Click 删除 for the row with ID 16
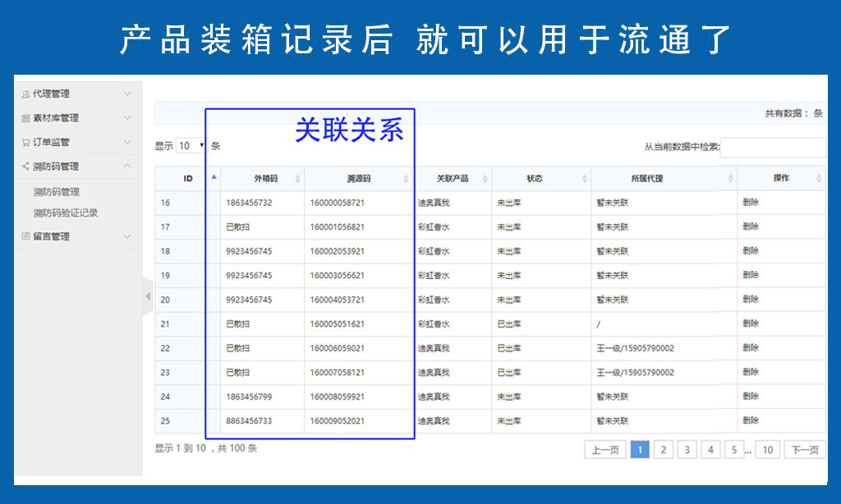Screen dimensions: 841x504 pos(751,202)
